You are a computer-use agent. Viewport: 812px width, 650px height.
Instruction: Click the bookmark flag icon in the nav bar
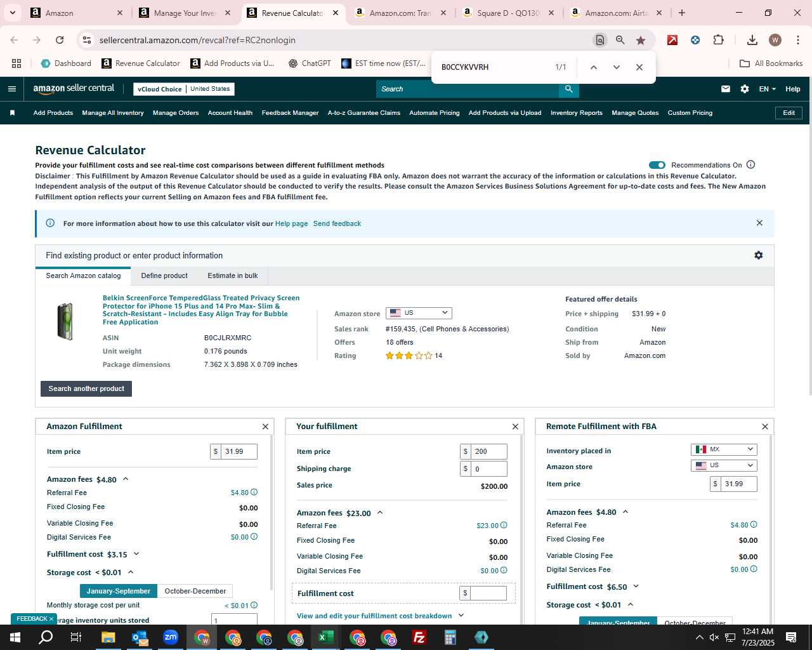tap(12, 113)
